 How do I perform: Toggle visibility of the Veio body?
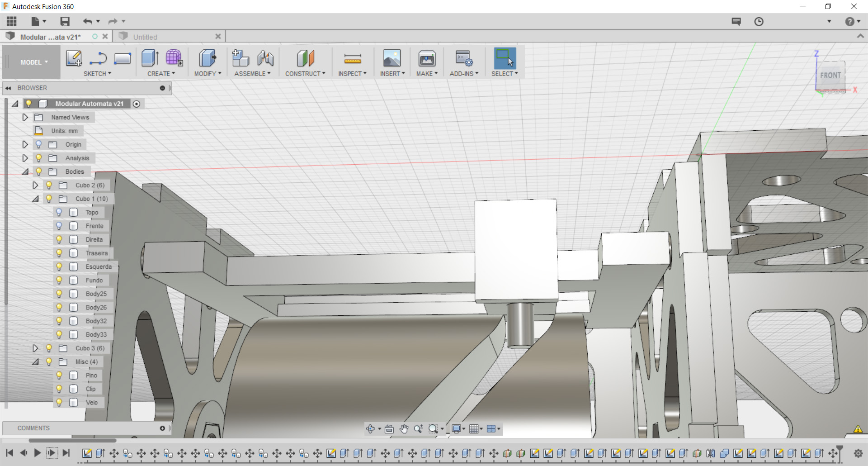point(59,402)
